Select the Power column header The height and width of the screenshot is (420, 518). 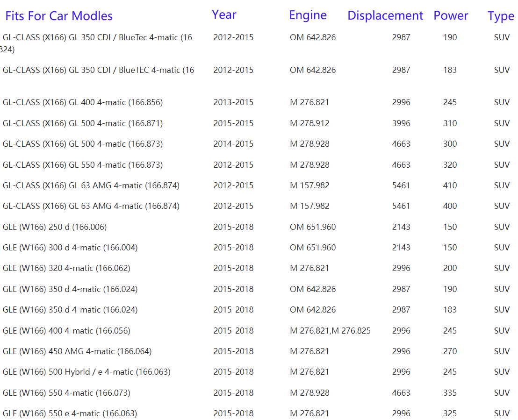451,15
